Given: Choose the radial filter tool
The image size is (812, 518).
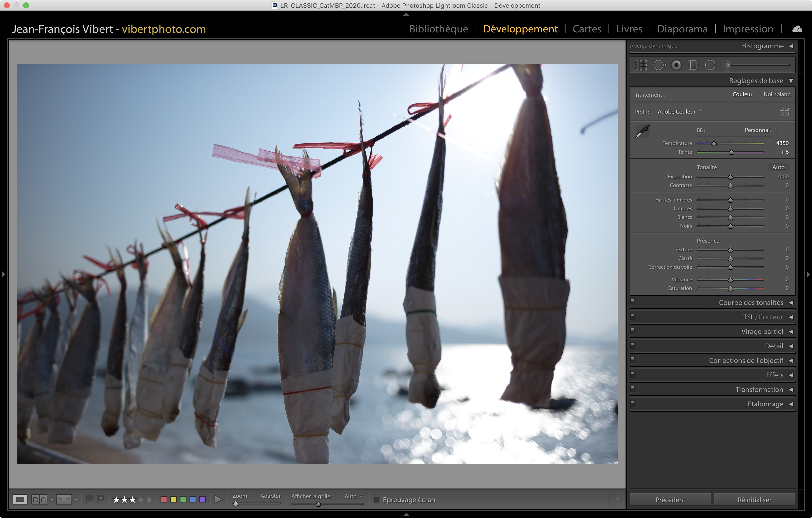Looking at the screenshot, I should [x=710, y=65].
